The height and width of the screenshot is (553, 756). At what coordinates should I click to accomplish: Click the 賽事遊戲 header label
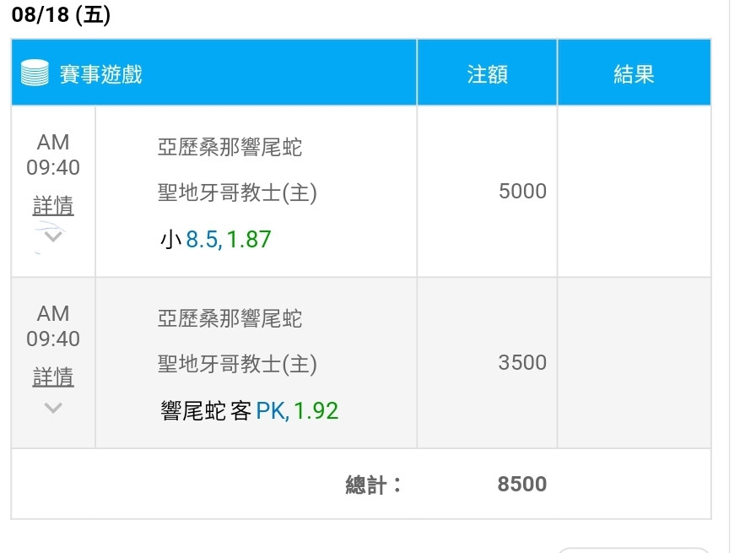coord(100,74)
